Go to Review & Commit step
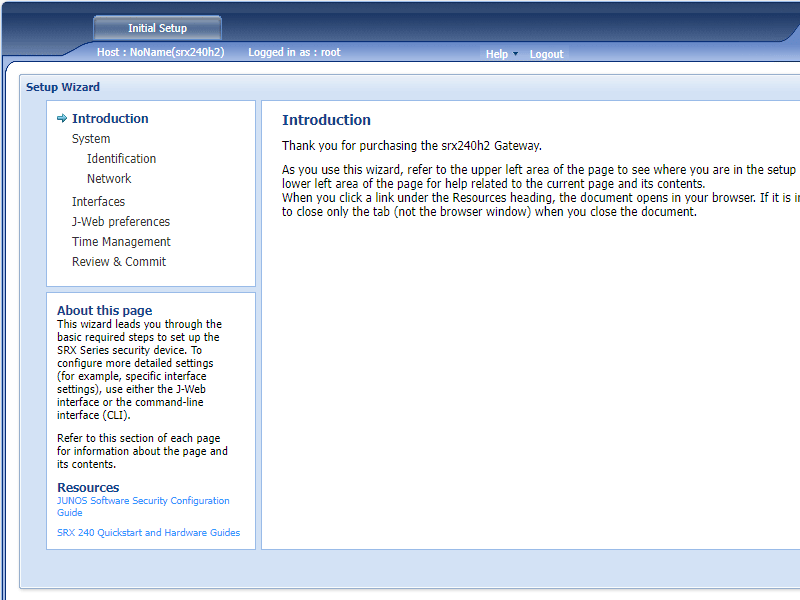 (119, 262)
